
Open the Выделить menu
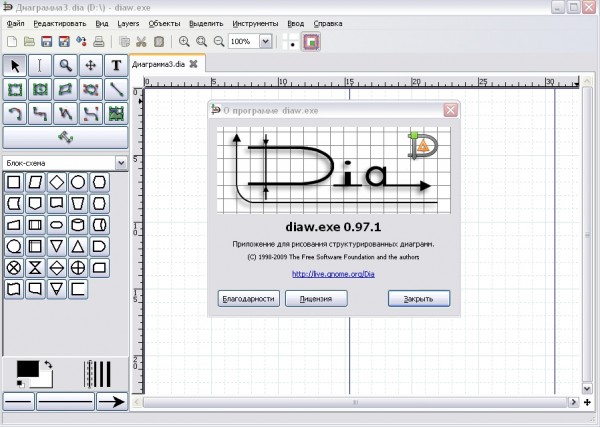pyautogui.click(x=206, y=24)
